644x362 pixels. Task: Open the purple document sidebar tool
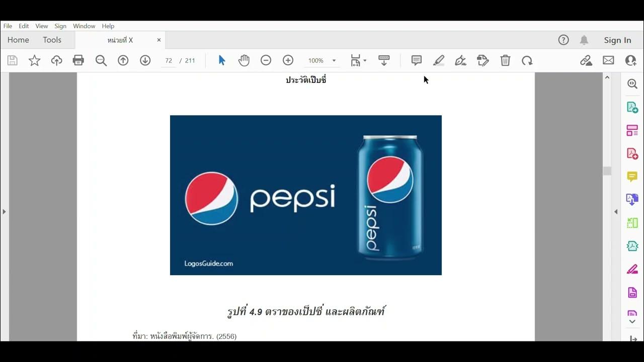point(632,292)
